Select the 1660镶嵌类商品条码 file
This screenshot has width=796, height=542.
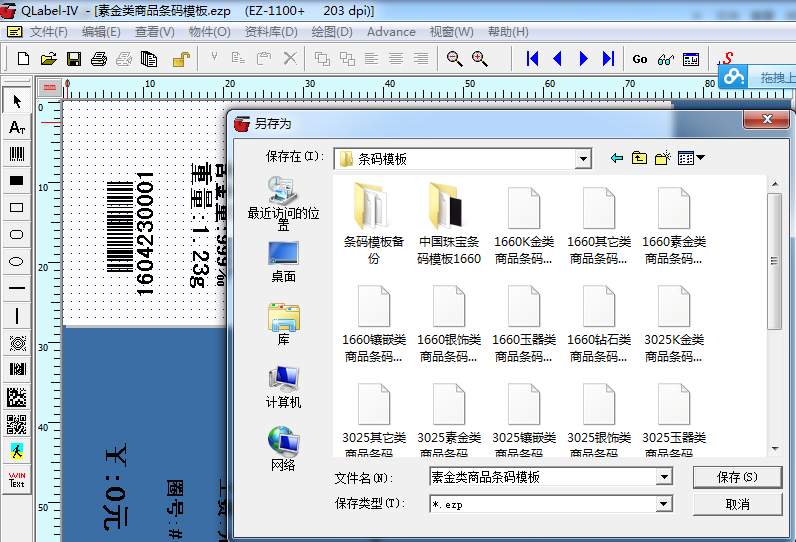click(x=374, y=324)
